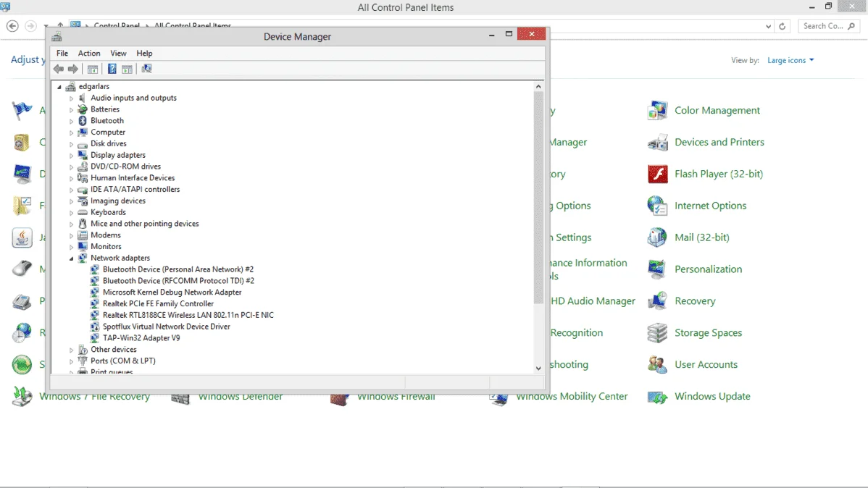Select Realtek PCIe FE Family Controller
Viewport: 868px width, 488px height.
[158, 304]
